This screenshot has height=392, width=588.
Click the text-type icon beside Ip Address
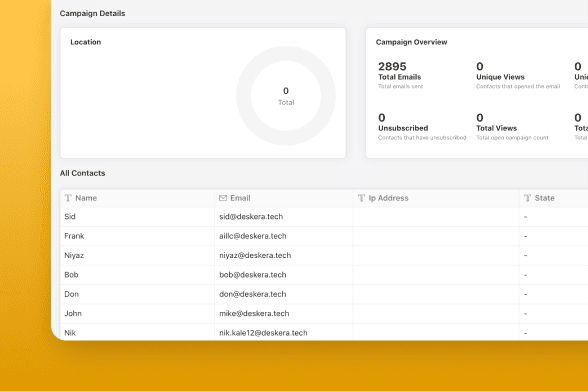pyautogui.click(x=361, y=198)
